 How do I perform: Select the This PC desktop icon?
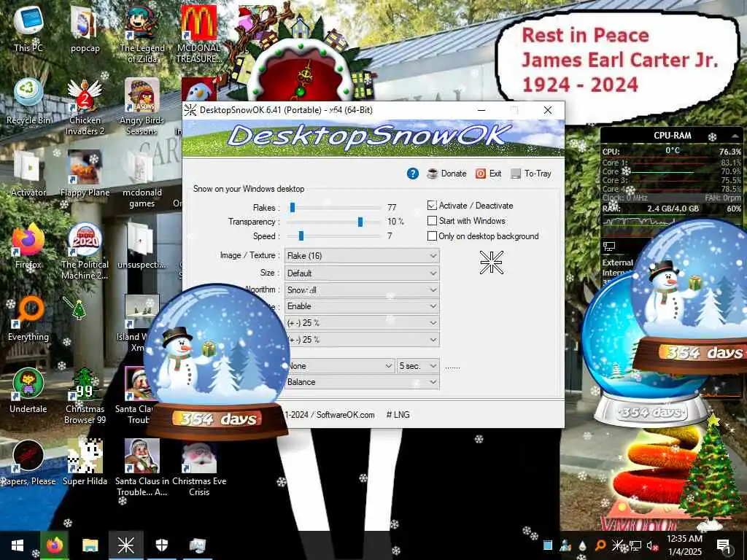(28, 28)
